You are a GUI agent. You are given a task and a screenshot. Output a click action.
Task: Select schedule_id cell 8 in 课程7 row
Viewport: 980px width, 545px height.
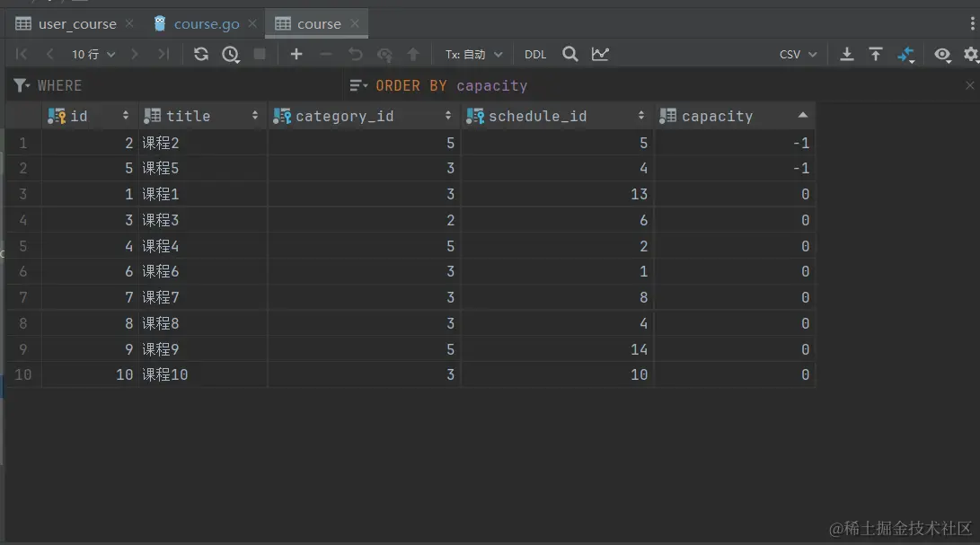point(557,297)
